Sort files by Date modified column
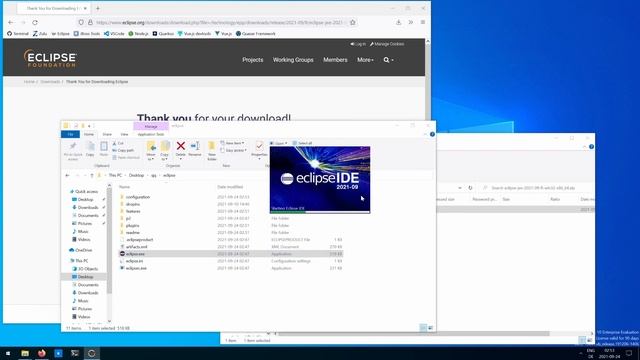Image resolution: width=640 pixels, height=360 pixels. [x=230, y=187]
